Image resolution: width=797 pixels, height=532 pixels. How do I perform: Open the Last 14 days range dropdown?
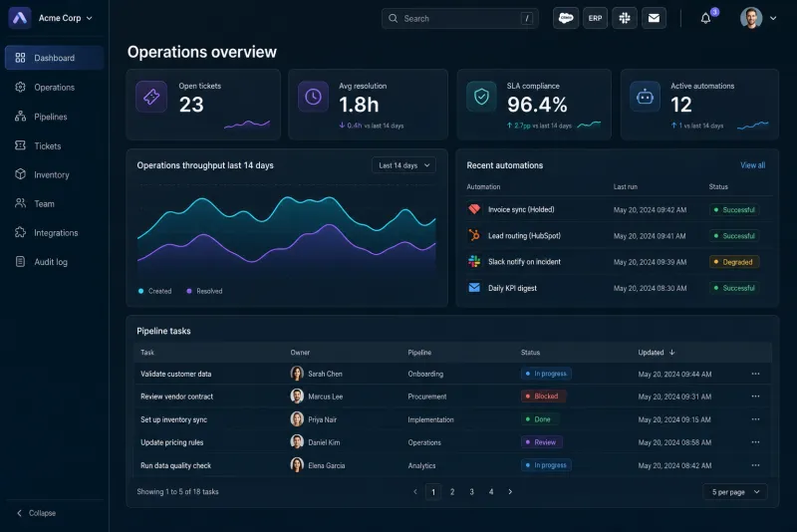click(x=403, y=165)
